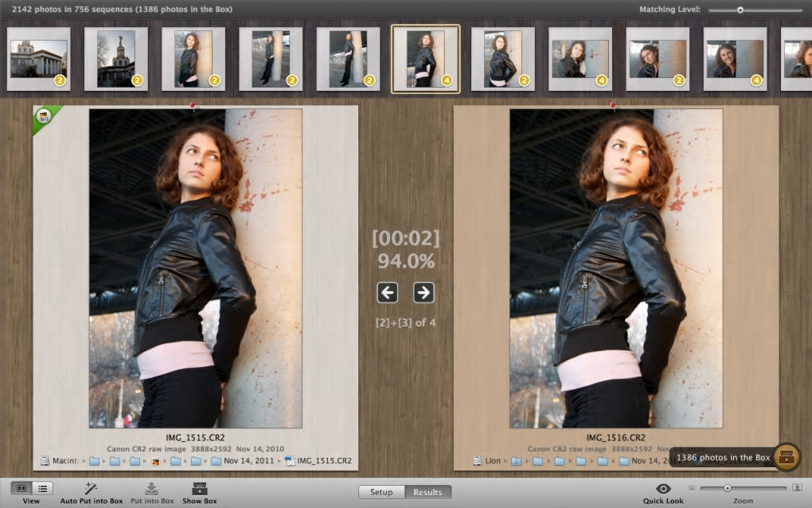
Task: Click the red pin above IMG_1516 photo
Action: (x=613, y=107)
